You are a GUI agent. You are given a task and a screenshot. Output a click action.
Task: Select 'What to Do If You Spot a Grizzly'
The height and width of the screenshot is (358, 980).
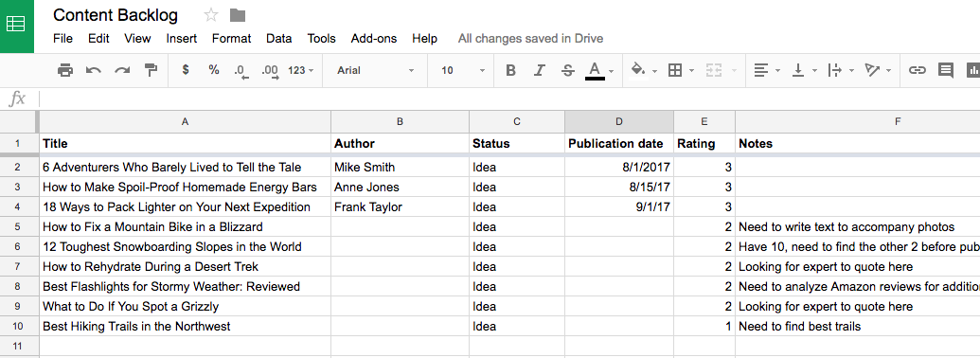(185, 307)
